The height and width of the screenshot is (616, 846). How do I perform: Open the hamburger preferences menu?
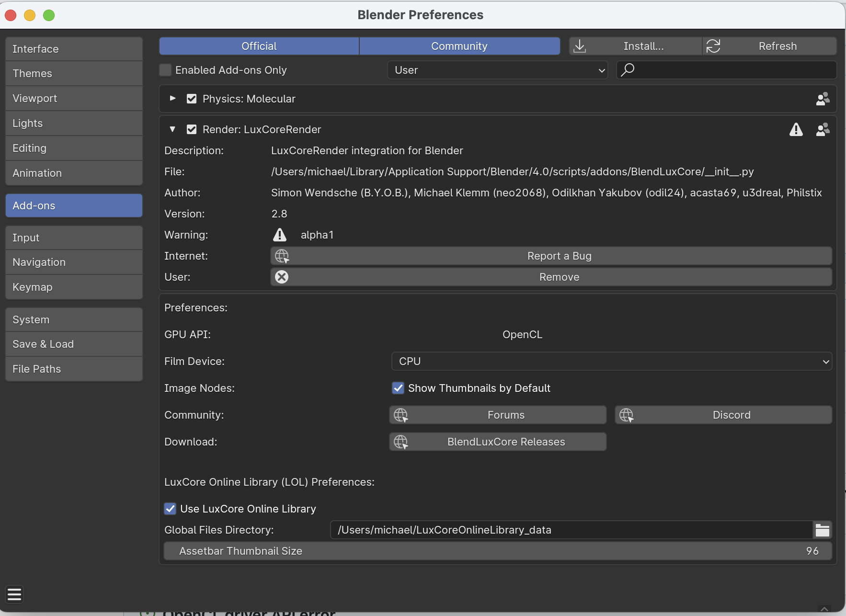pos(14,594)
